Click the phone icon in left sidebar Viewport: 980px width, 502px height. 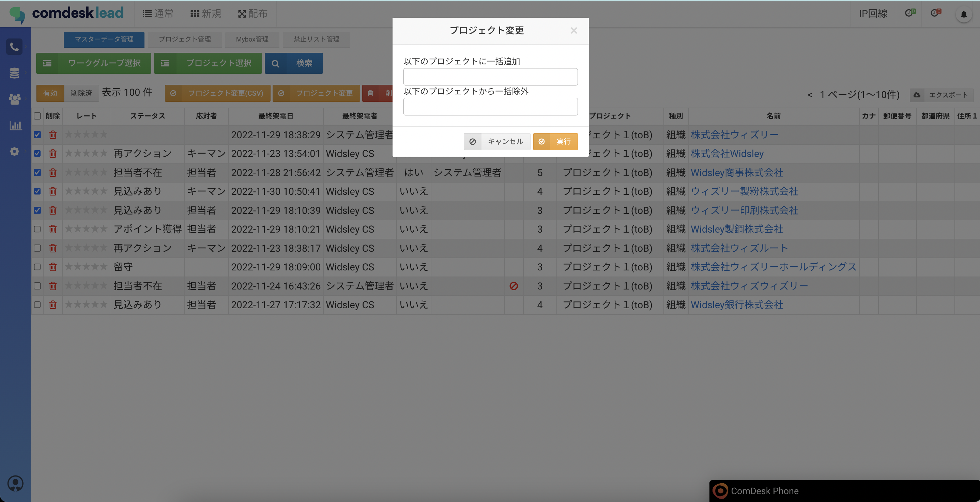coord(14,47)
